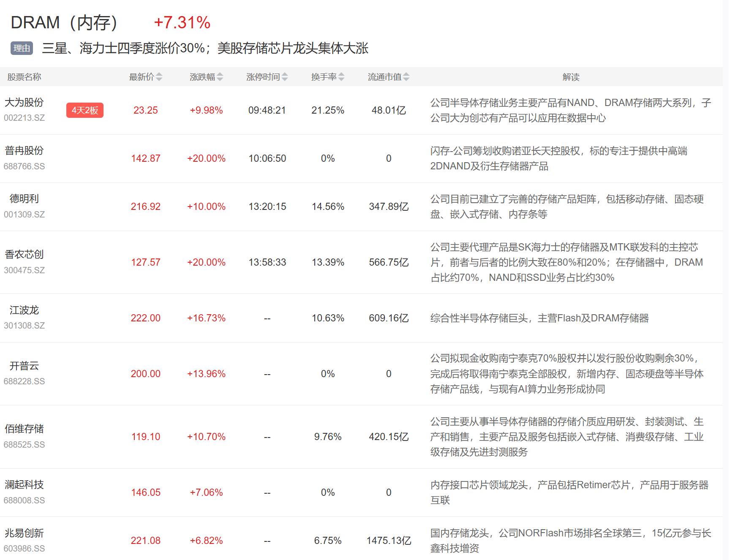730x560 pixels.
Task: Click the 解读 column header
Action: (571, 77)
